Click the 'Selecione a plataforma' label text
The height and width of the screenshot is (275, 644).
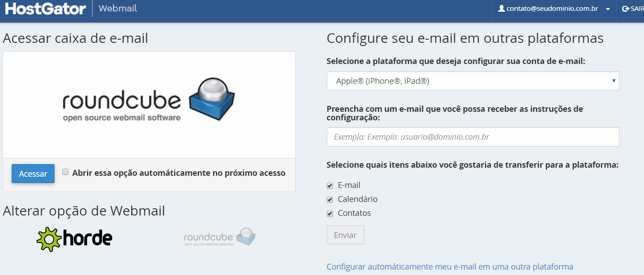(456, 61)
